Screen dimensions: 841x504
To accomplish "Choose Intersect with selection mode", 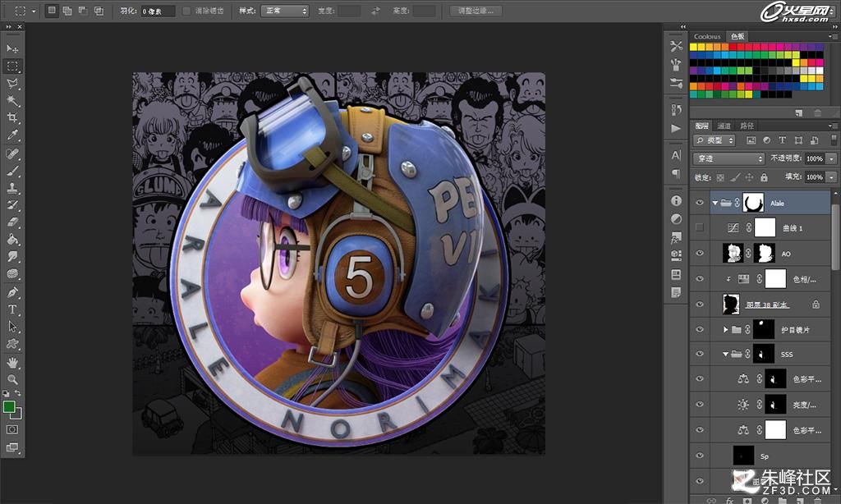I will pos(99,11).
